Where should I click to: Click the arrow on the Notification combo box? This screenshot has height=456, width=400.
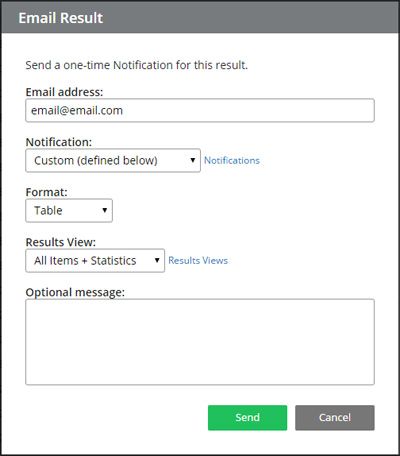[193, 160]
